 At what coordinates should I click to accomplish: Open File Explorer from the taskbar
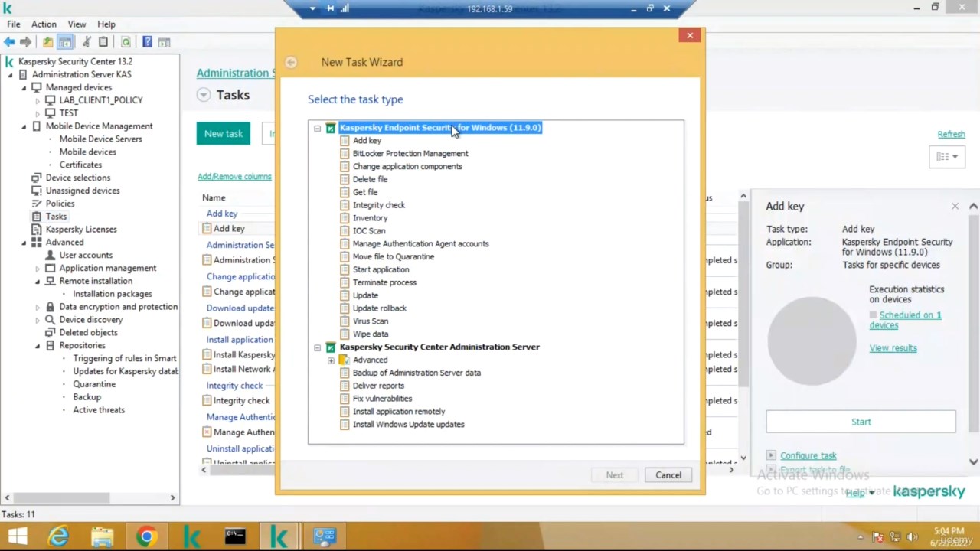(102, 536)
